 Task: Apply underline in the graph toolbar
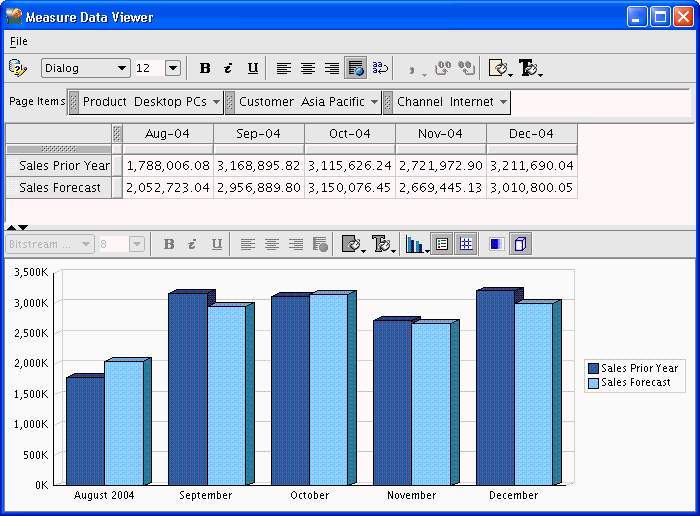click(x=217, y=244)
